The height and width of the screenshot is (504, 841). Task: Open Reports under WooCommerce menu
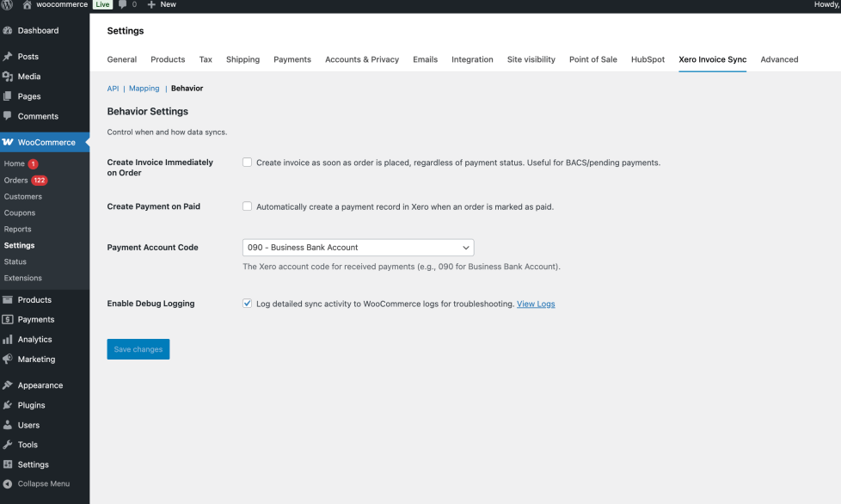pyautogui.click(x=18, y=229)
